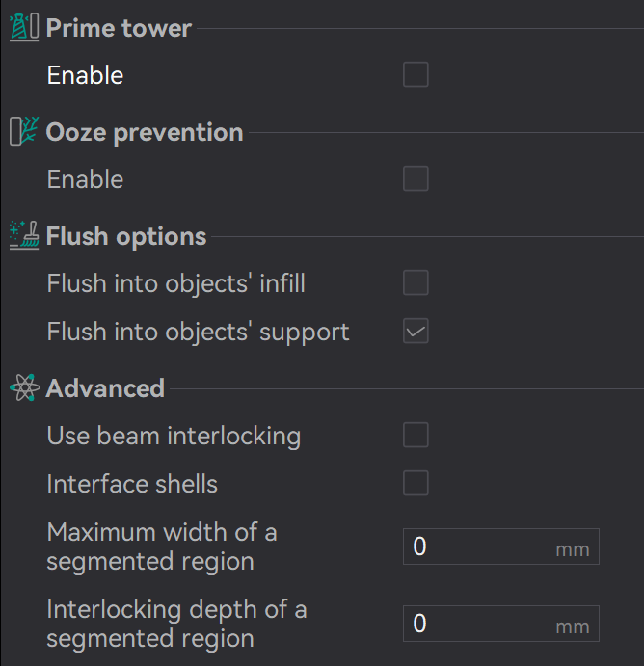Click the Ooze prevention section icon
The width and height of the screenshot is (644, 666).
click(23, 132)
